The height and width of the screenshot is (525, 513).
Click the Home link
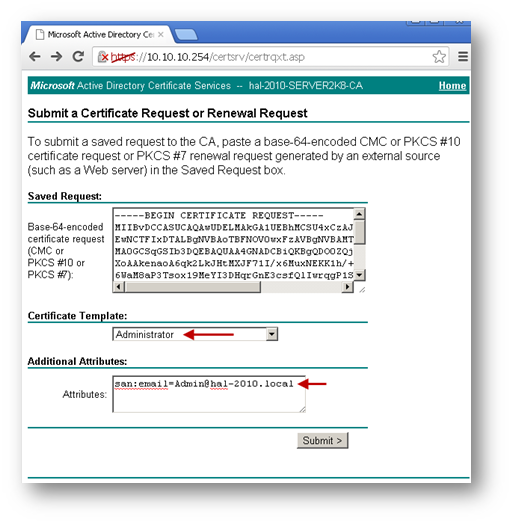[452, 86]
